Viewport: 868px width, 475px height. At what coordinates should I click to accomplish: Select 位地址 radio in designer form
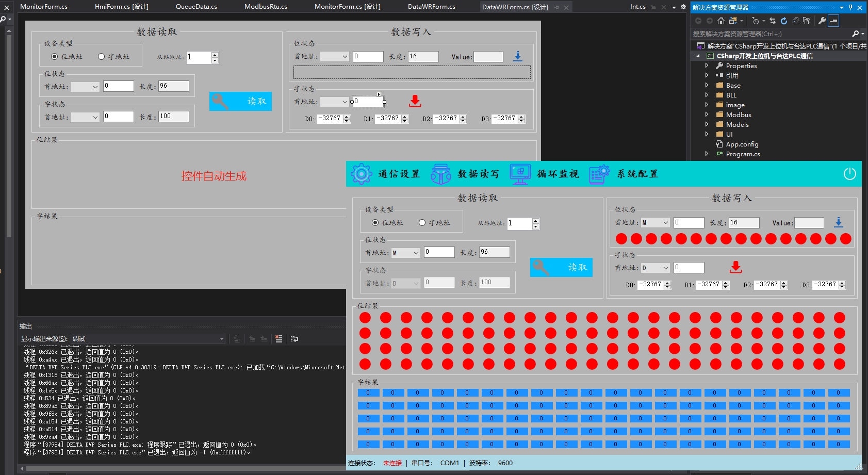54,57
